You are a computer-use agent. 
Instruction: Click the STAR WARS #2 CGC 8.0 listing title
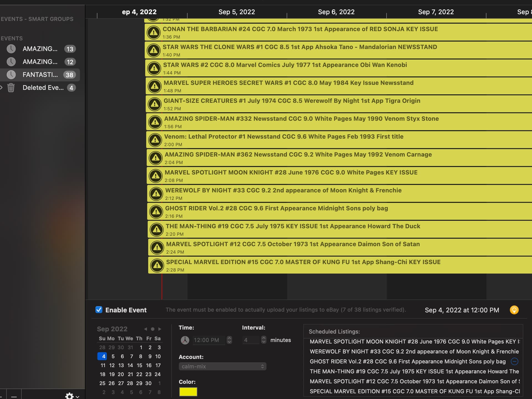[x=285, y=65]
